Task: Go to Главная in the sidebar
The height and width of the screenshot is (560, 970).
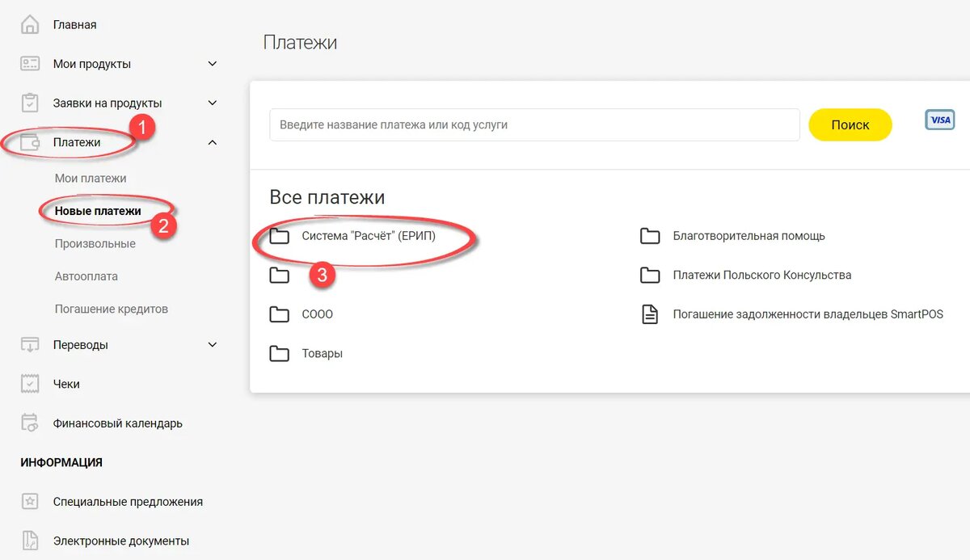Action: [74, 25]
